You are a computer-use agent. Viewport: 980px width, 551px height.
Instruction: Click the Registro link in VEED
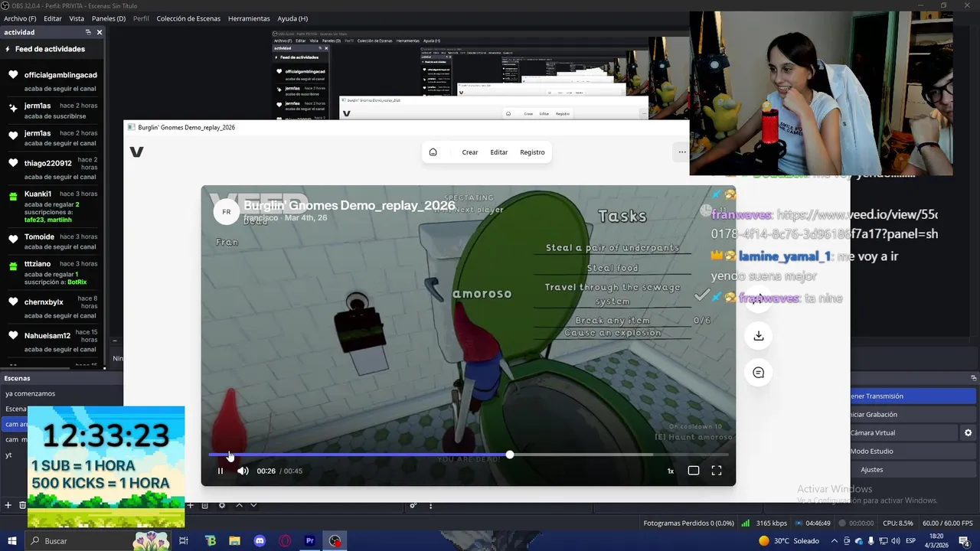532,152
